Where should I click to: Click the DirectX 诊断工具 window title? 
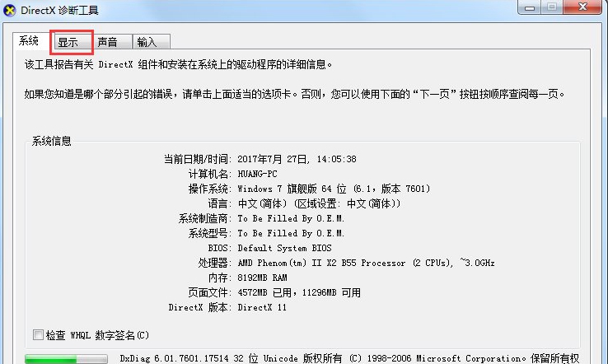[59, 10]
